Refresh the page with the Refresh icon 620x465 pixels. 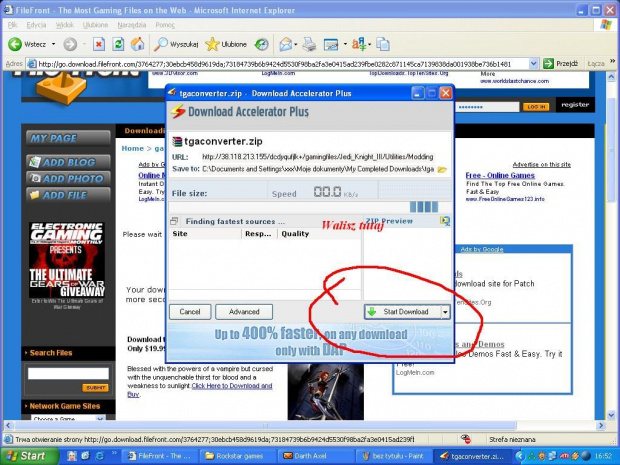coord(118,44)
